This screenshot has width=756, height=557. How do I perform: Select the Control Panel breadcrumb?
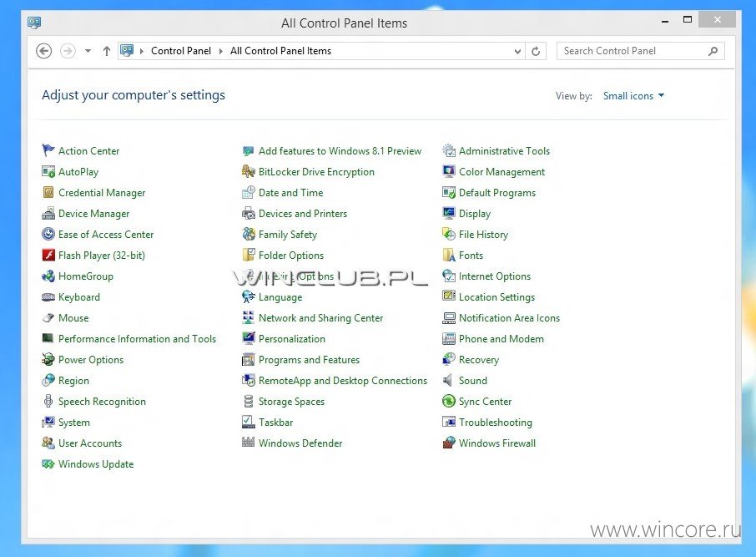[x=181, y=51]
